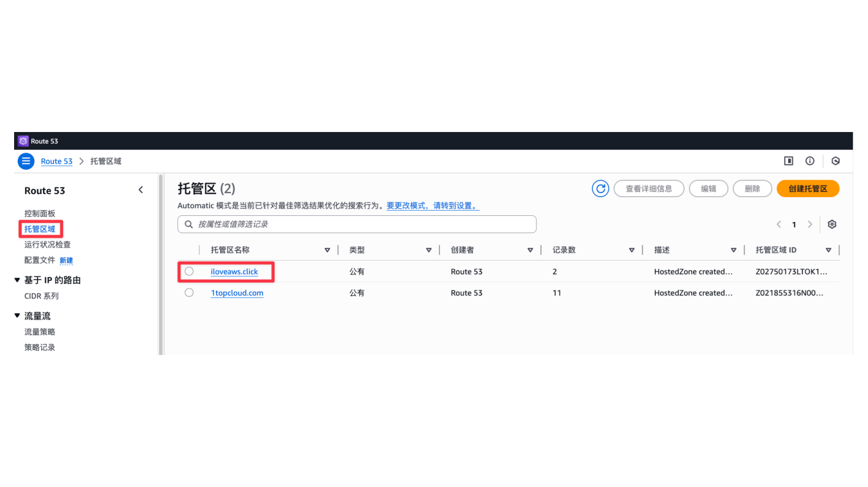Collapse the 流量流 section

click(18, 316)
